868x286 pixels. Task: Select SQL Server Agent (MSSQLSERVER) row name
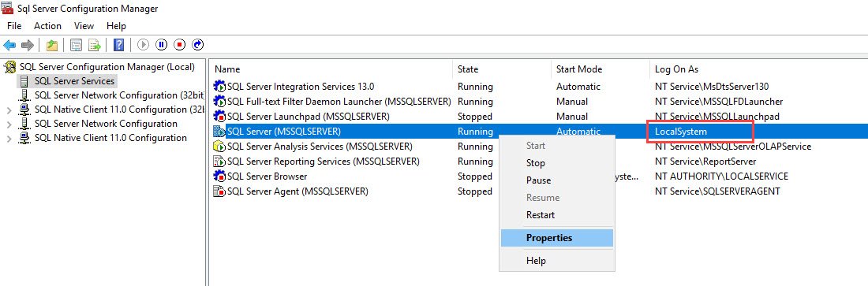[x=297, y=191]
